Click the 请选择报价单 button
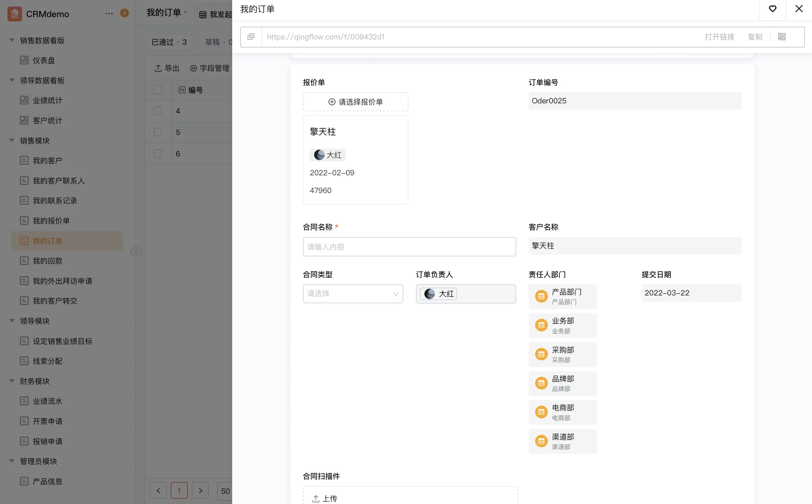Image resolution: width=812 pixels, height=504 pixels. pyautogui.click(x=355, y=102)
